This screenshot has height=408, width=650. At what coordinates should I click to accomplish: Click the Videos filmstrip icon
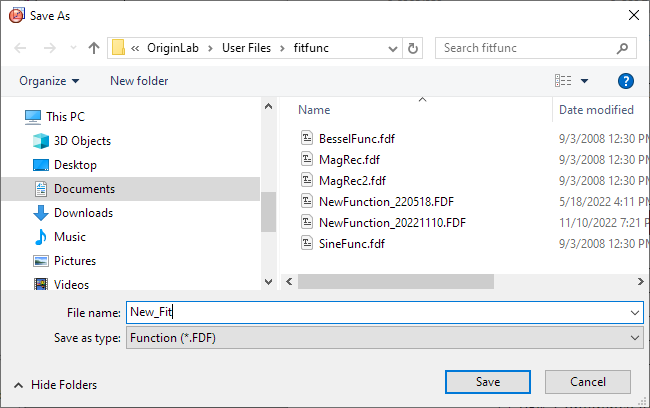click(41, 284)
